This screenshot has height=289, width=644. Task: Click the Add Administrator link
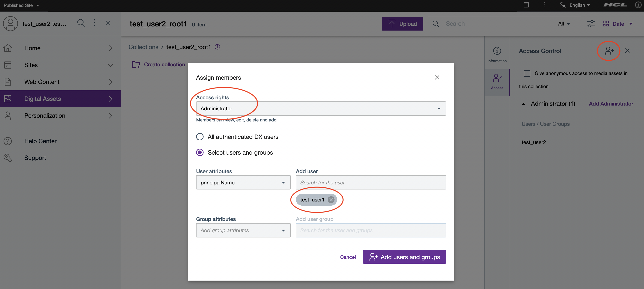pos(611,104)
